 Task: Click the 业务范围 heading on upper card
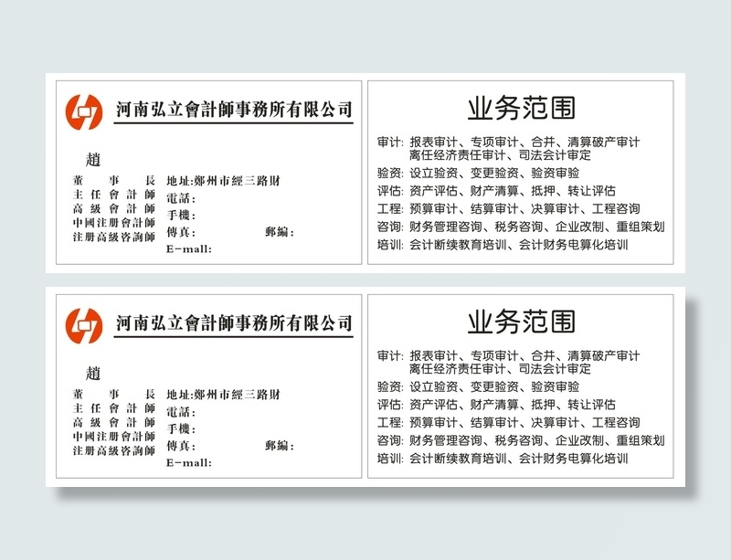pos(521,108)
